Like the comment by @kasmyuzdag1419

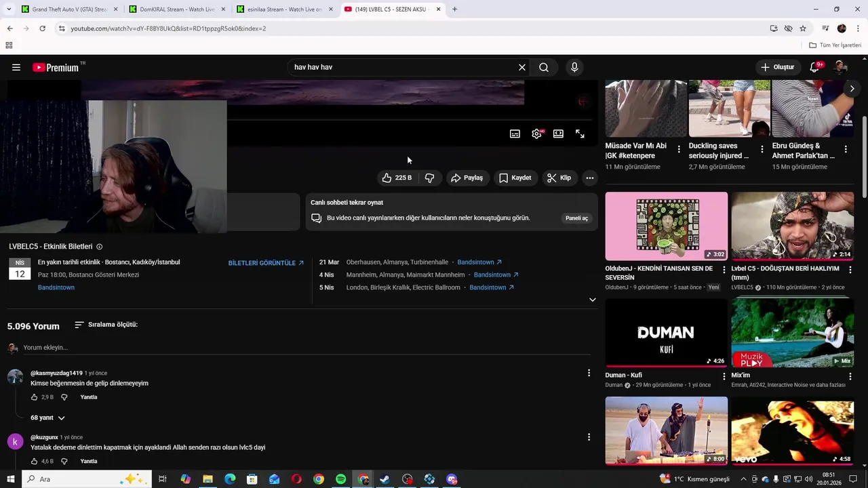35,397
